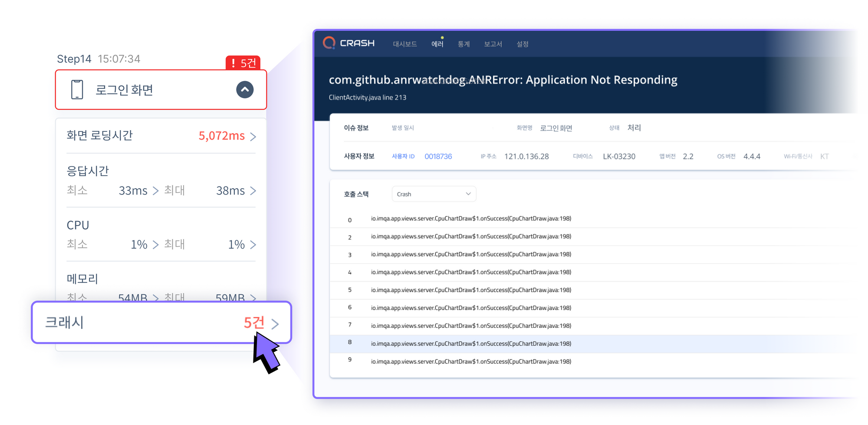
Task: Click the ANRError title text
Action: tap(503, 80)
